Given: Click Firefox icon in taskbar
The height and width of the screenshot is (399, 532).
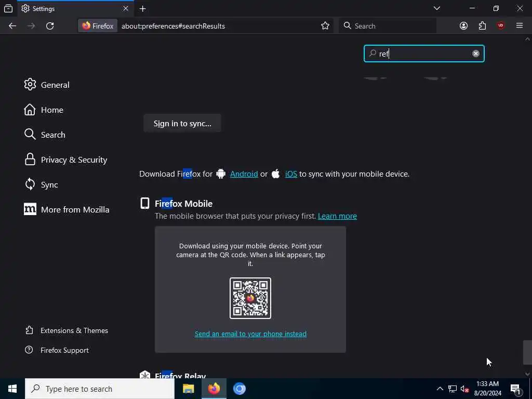Looking at the screenshot, I should pos(214,389).
